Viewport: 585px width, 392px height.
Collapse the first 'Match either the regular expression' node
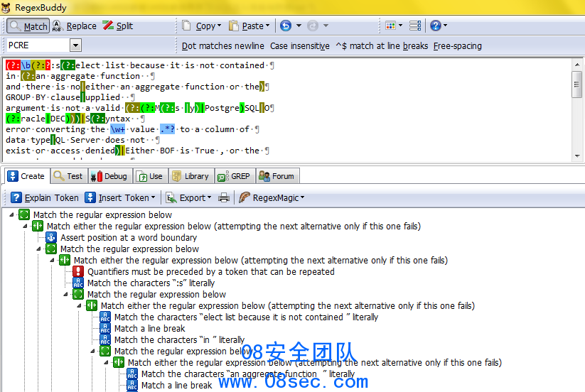click(25, 227)
